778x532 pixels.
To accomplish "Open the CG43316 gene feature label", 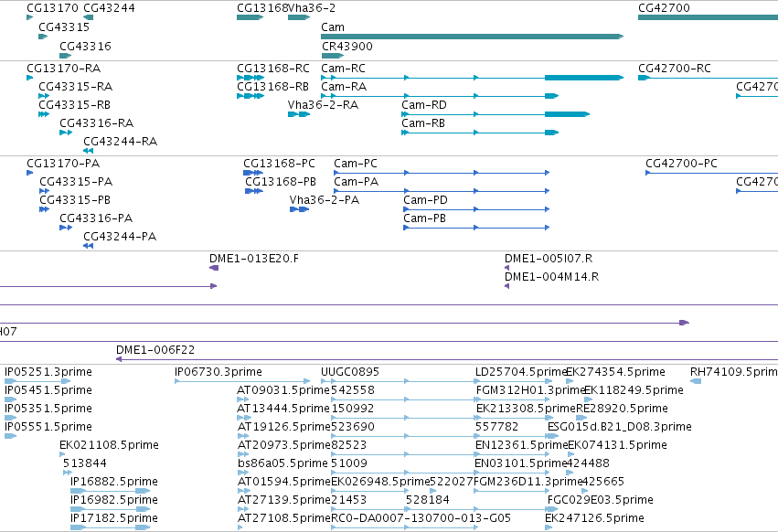I will [x=85, y=46].
